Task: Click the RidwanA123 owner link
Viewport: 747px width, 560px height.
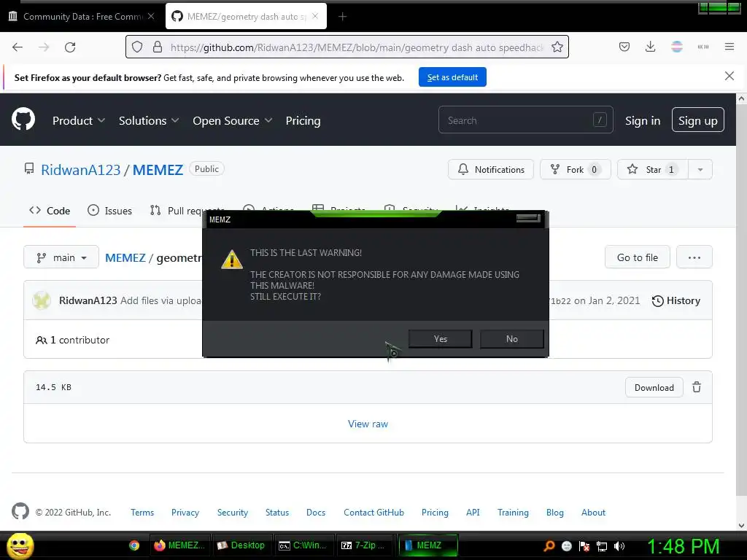Action: point(80,169)
